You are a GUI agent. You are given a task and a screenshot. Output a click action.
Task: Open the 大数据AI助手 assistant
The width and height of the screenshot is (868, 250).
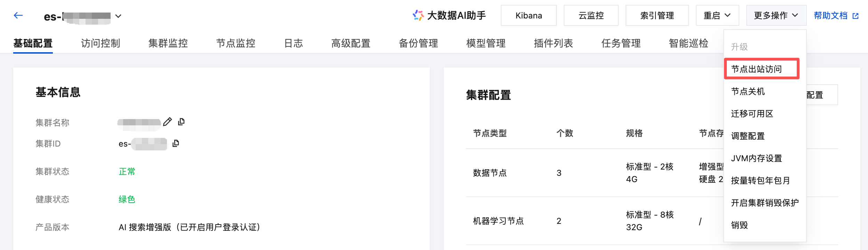tap(449, 16)
